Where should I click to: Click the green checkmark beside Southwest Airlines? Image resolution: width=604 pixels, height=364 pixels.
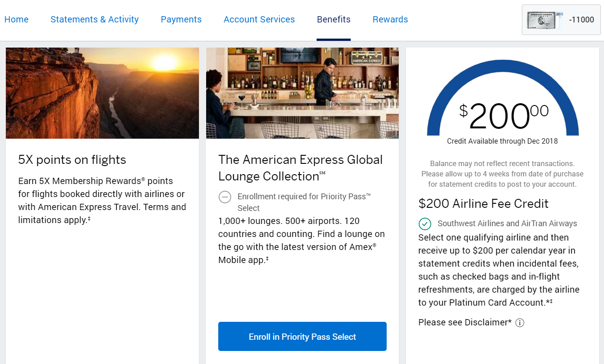click(425, 224)
